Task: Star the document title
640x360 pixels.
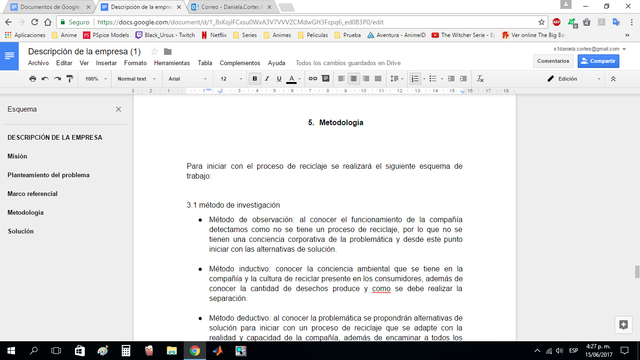Action: tap(154, 51)
